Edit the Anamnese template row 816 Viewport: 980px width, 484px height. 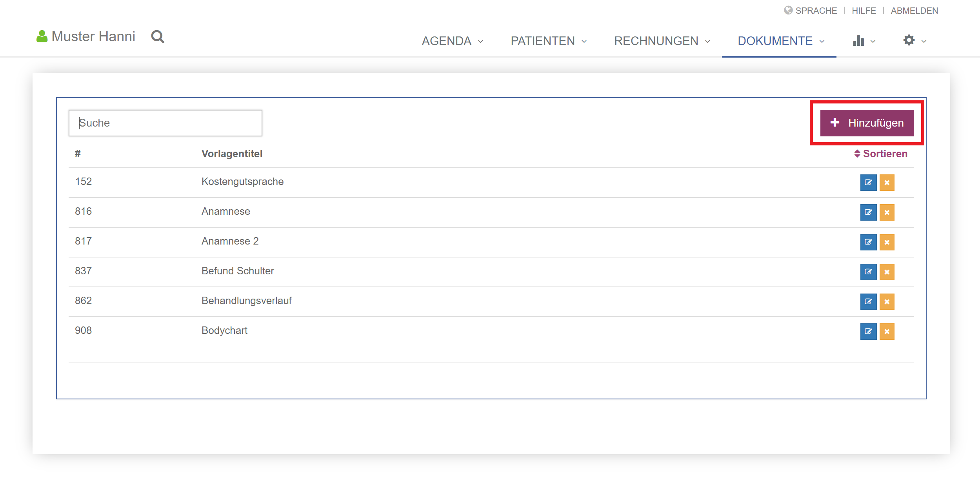click(x=868, y=212)
